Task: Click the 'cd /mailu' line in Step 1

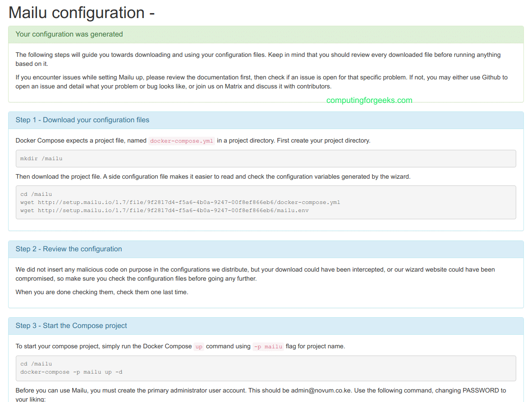Action: [x=36, y=194]
